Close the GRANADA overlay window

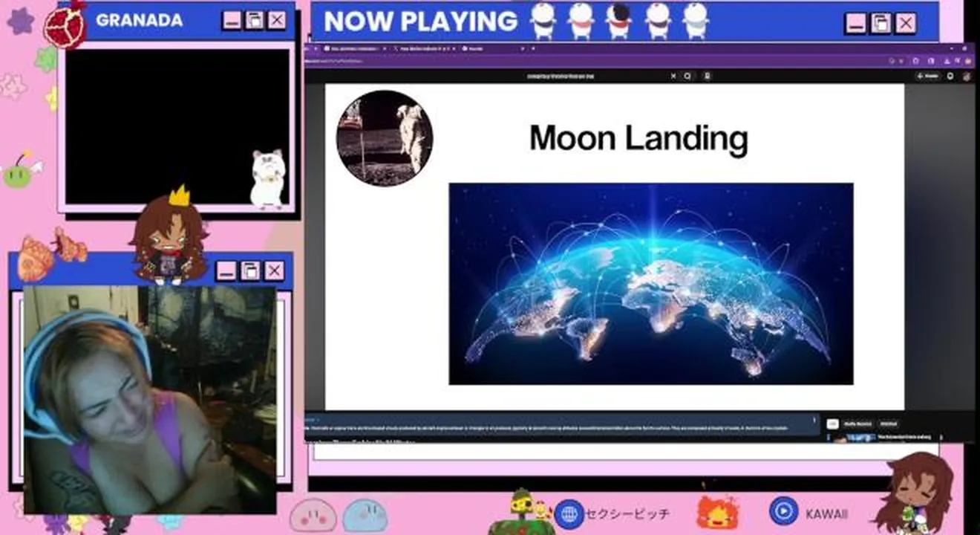277,20
